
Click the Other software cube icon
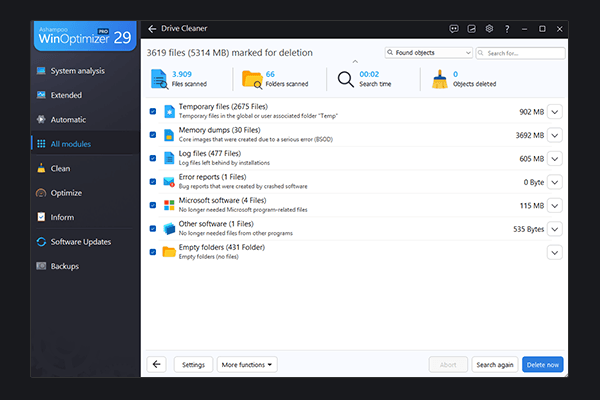169,229
